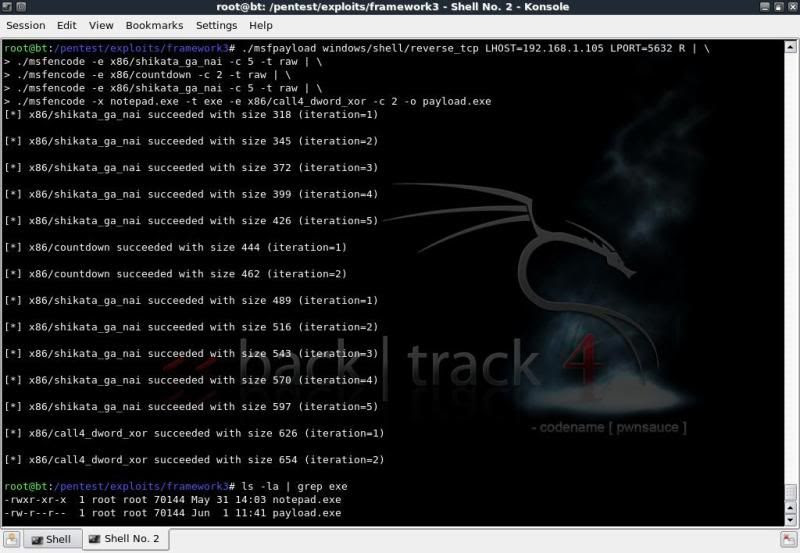The height and width of the screenshot is (553, 800).
Task: Click the countdown size 444 output line
Action: (176, 247)
